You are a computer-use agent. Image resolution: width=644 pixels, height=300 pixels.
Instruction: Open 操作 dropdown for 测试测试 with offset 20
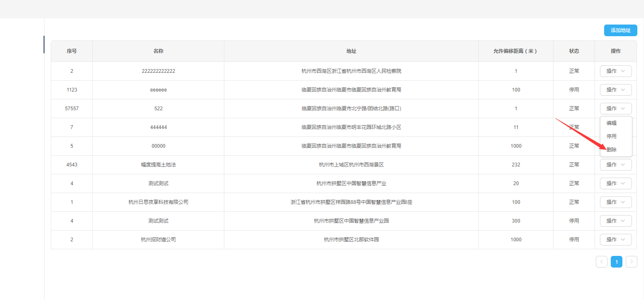tap(615, 183)
